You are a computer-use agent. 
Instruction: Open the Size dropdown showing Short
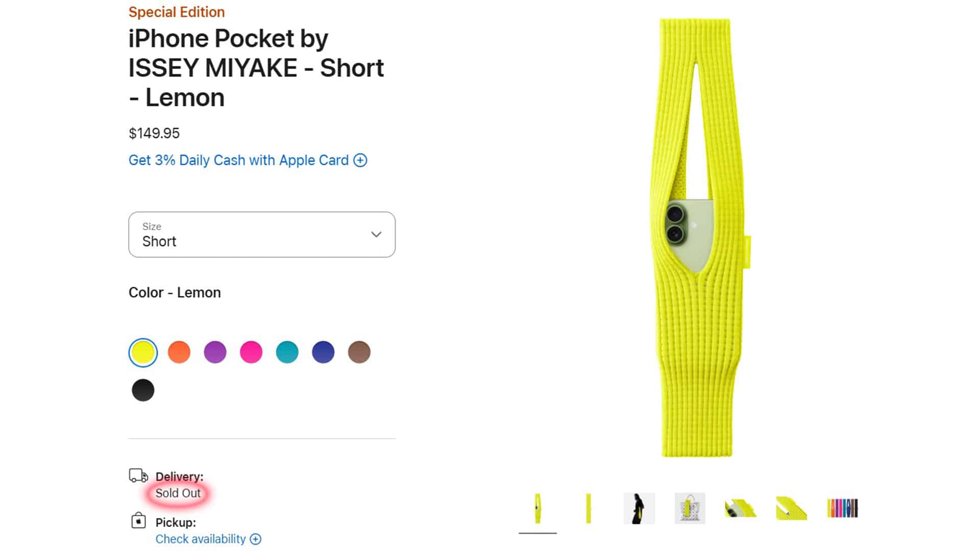pyautogui.click(x=262, y=235)
